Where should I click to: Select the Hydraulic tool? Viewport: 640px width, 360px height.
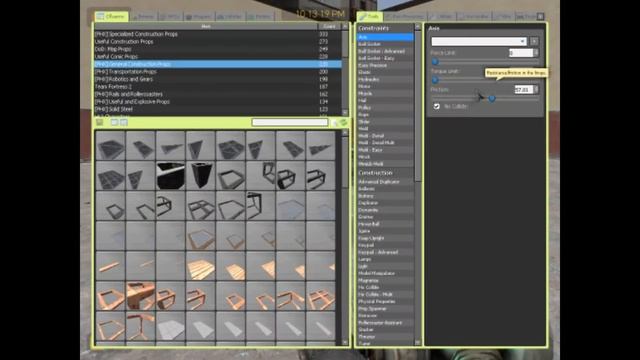385,79
